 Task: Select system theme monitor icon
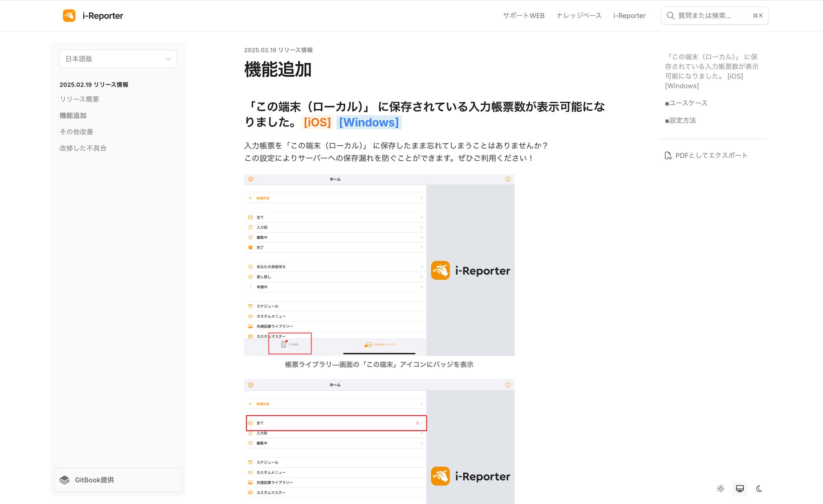click(x=740, y=488)
